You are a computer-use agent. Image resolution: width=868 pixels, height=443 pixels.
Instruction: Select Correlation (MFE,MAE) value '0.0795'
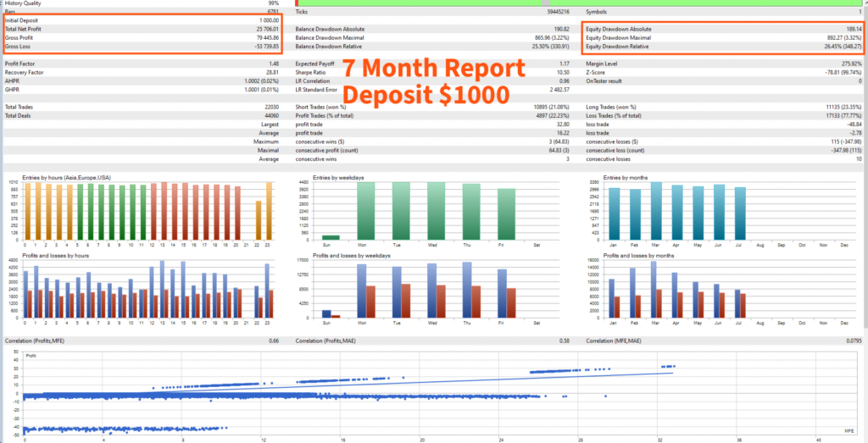click(854, 341)
